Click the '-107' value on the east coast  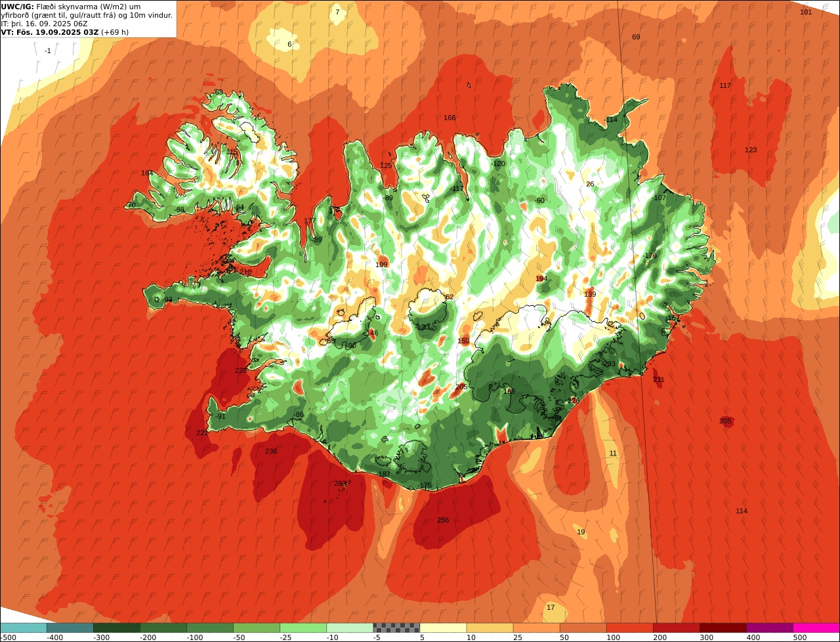tap(659, 198)
